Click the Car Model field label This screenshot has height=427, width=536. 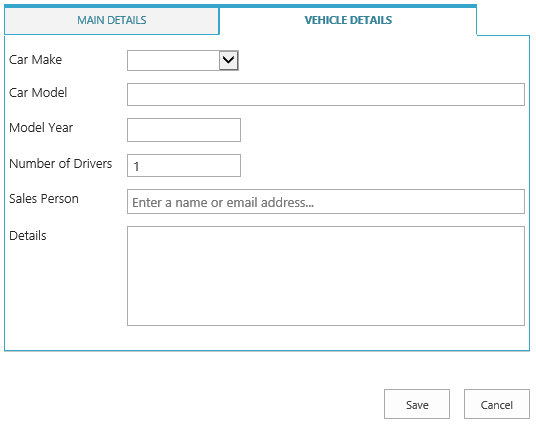(38, 93)
